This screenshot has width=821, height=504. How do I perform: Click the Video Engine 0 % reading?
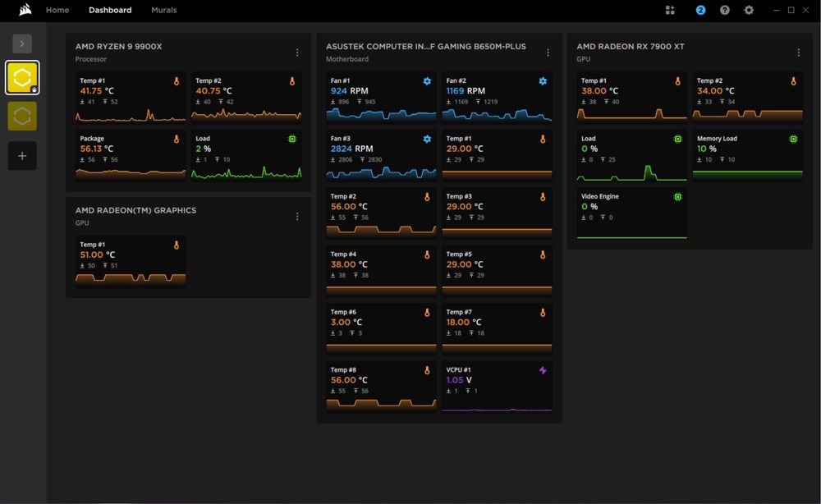589,207
